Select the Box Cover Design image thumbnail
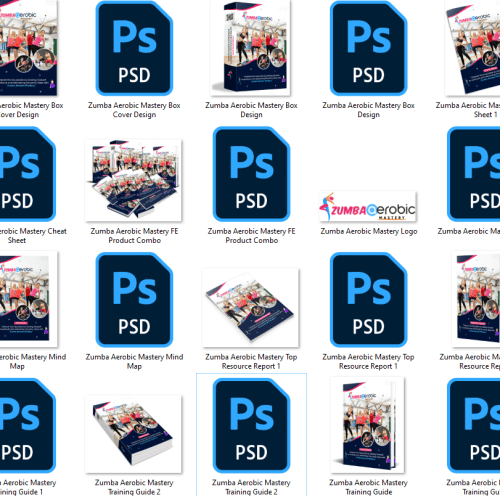The image size is (500, 500). (28, 48)
